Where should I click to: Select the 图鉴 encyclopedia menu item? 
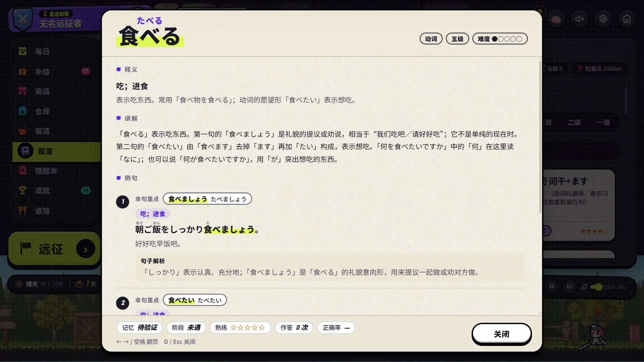tap(56, 151)
